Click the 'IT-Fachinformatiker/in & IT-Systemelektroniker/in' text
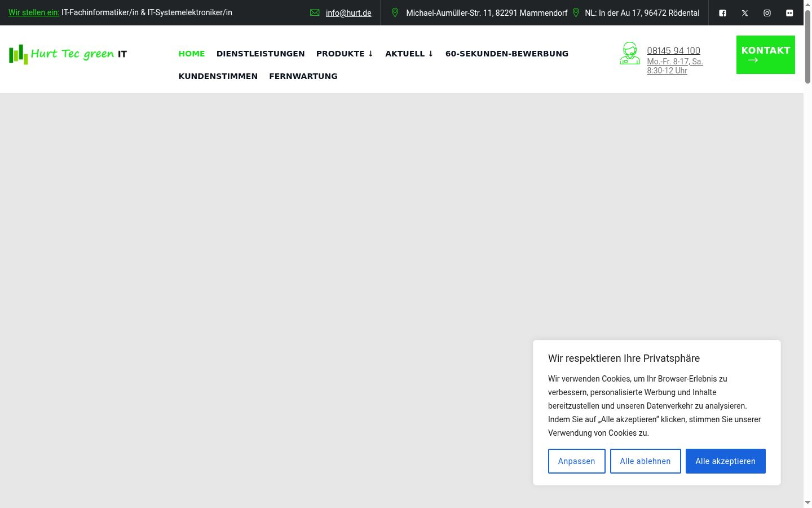 (147, 12)
